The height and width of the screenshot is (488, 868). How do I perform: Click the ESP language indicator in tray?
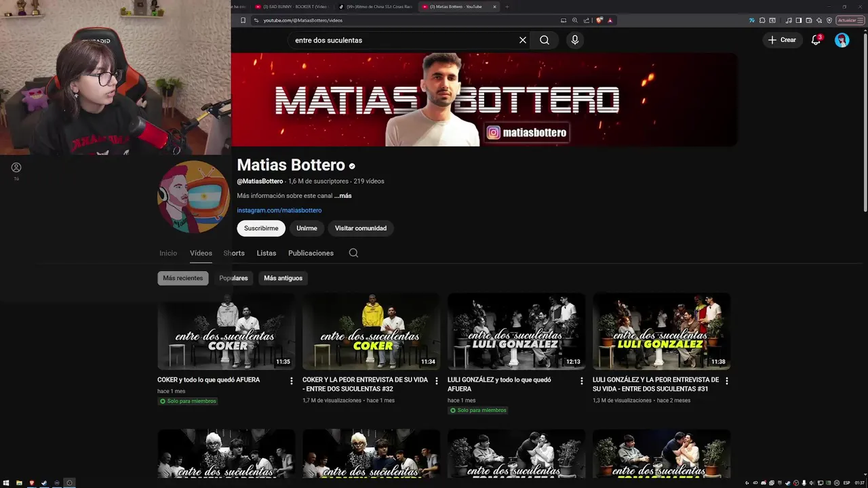coord(847,483)
